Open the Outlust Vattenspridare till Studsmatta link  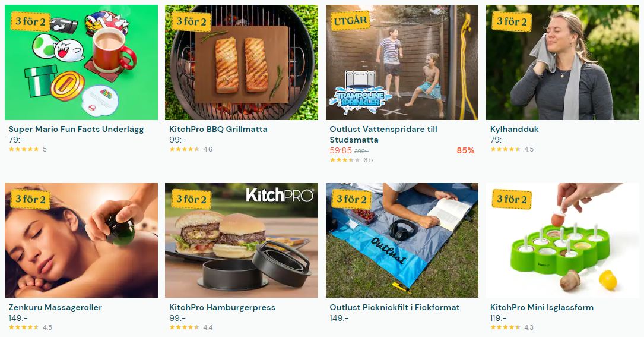(x=383, y=134)
